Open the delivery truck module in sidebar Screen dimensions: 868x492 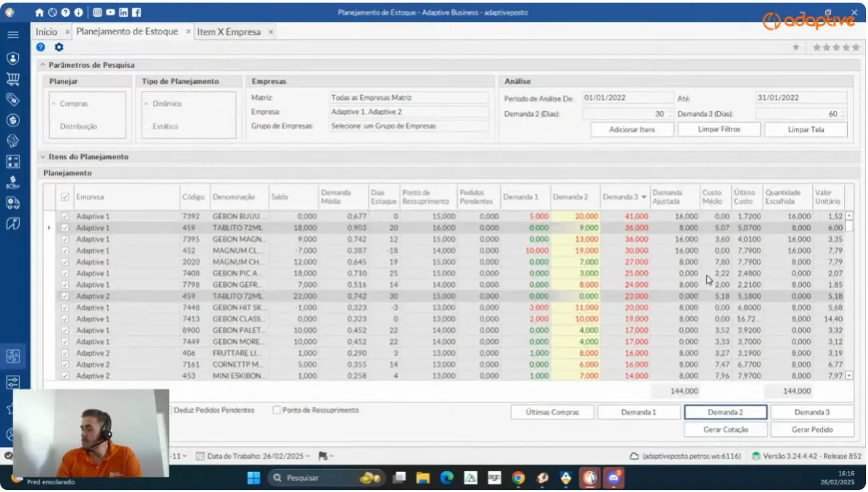pyautogui.click(x=13, y=203)
